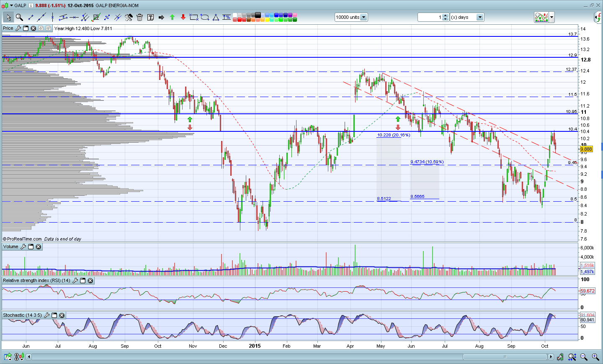Click the zoom in magnifier at bottom right
Screen dimensions: 603x364
[595, 357]
